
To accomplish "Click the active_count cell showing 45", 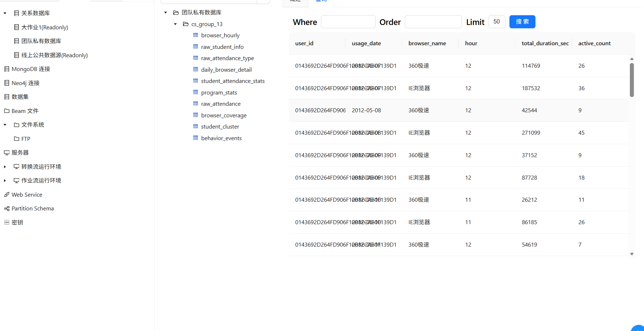I will pos(600,133).
